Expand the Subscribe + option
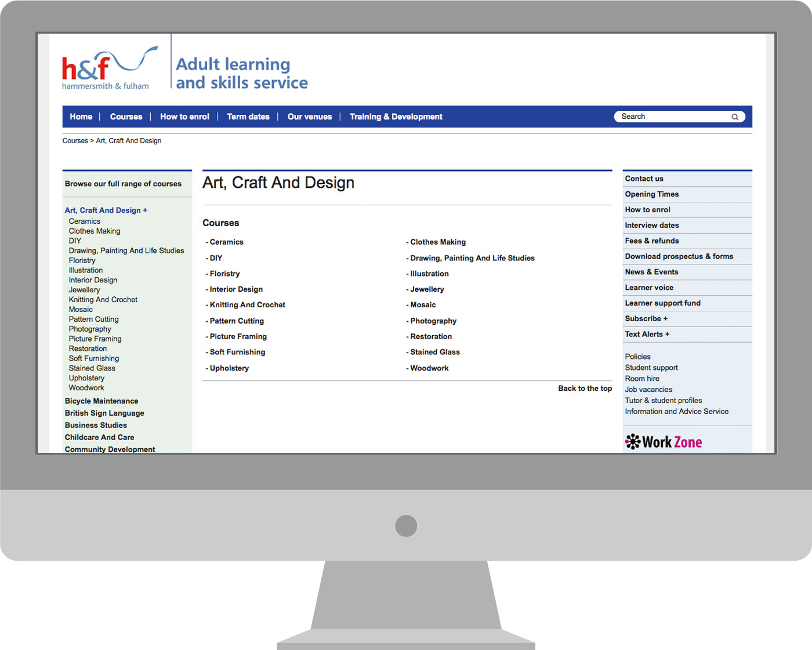The height and width of the screenshot is (650, 812). pyautogui.click(x=646, y=318)
